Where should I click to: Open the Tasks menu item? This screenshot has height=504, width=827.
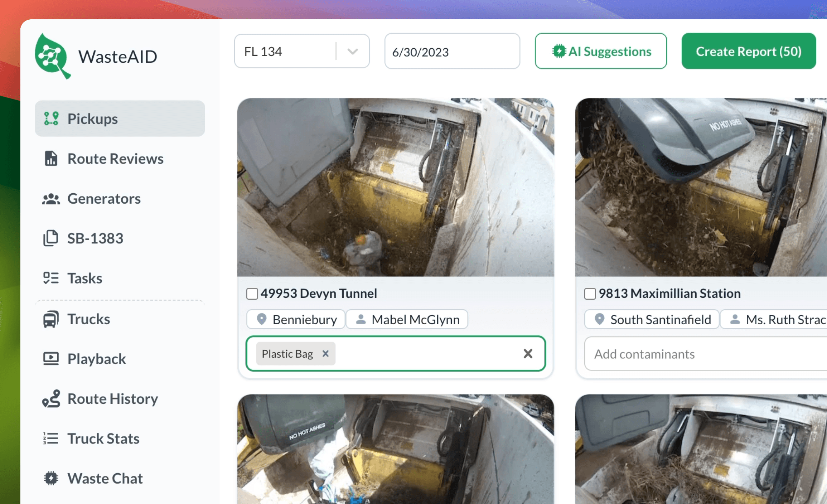tap(84, 278)
